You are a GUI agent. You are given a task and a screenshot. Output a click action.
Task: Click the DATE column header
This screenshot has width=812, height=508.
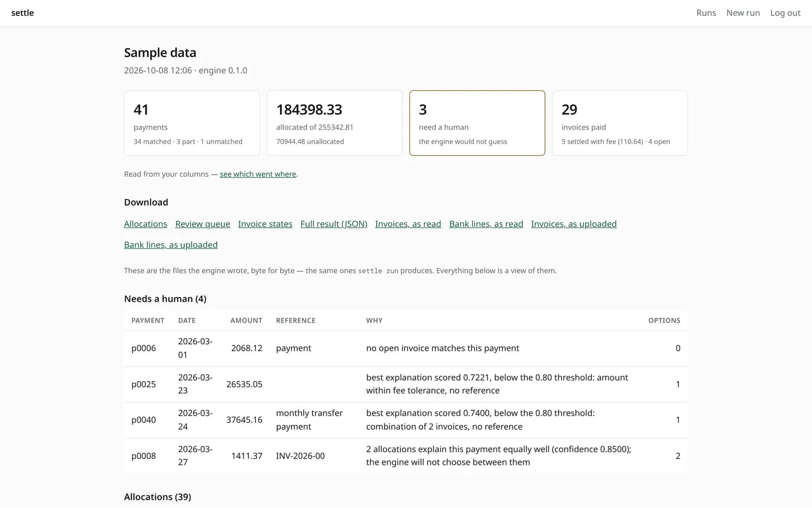187,321
